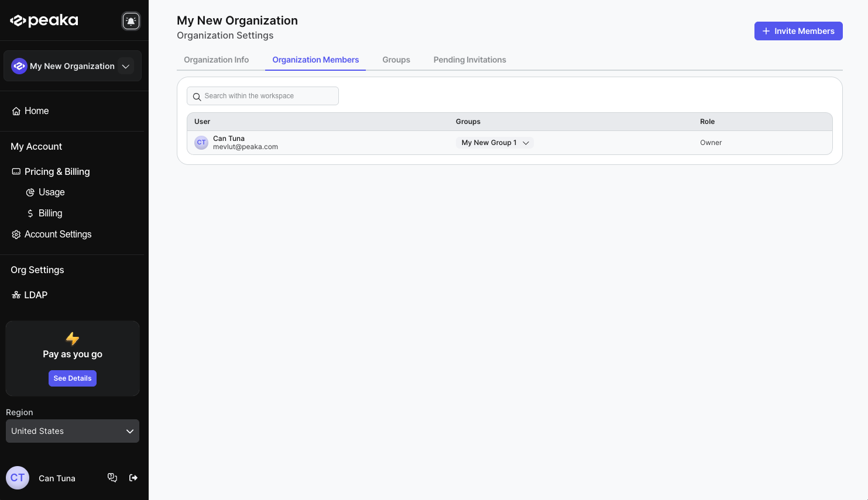Open the Region dropdown showing United States

pos(72,431)
